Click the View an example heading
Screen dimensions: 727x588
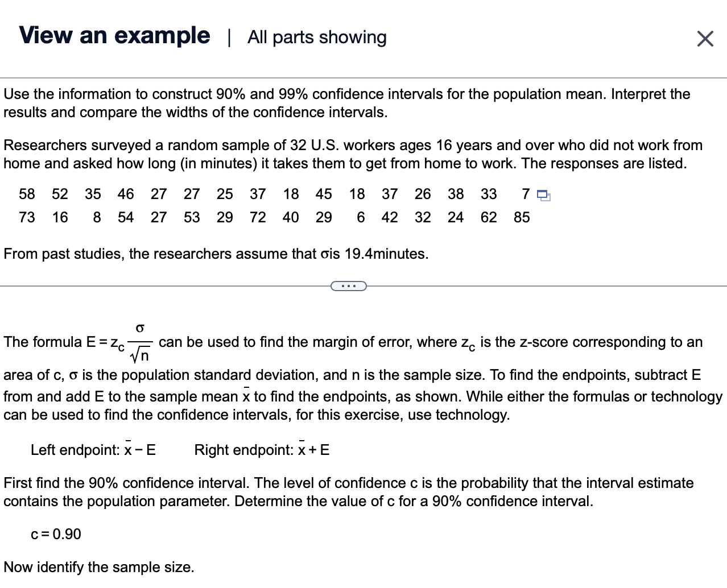coord(114,35)
